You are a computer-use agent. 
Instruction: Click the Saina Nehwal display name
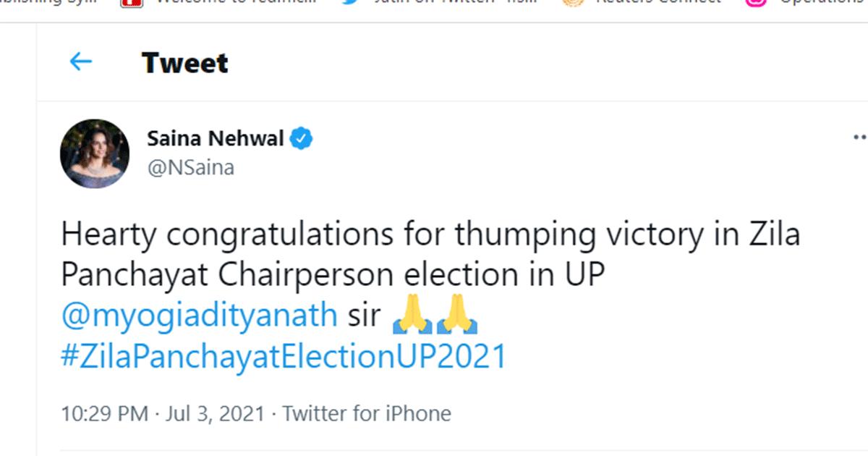pyautogui.click(x=216, y=138)
